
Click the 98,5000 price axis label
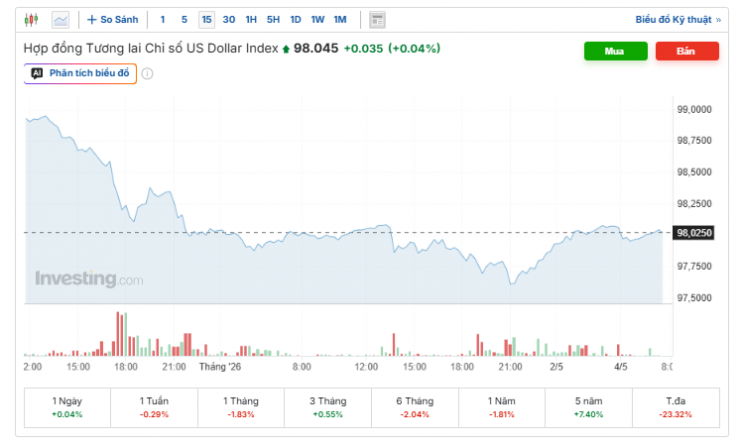pos(694,172)
